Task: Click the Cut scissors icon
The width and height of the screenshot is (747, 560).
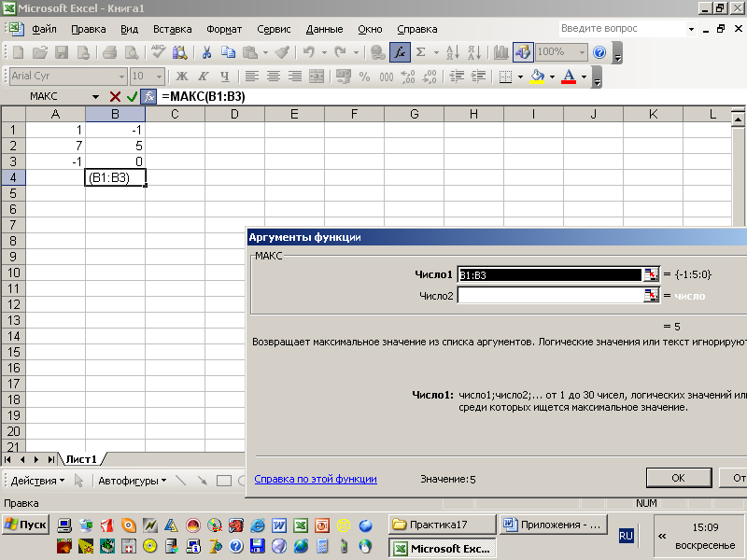Action: pos(206,52)
